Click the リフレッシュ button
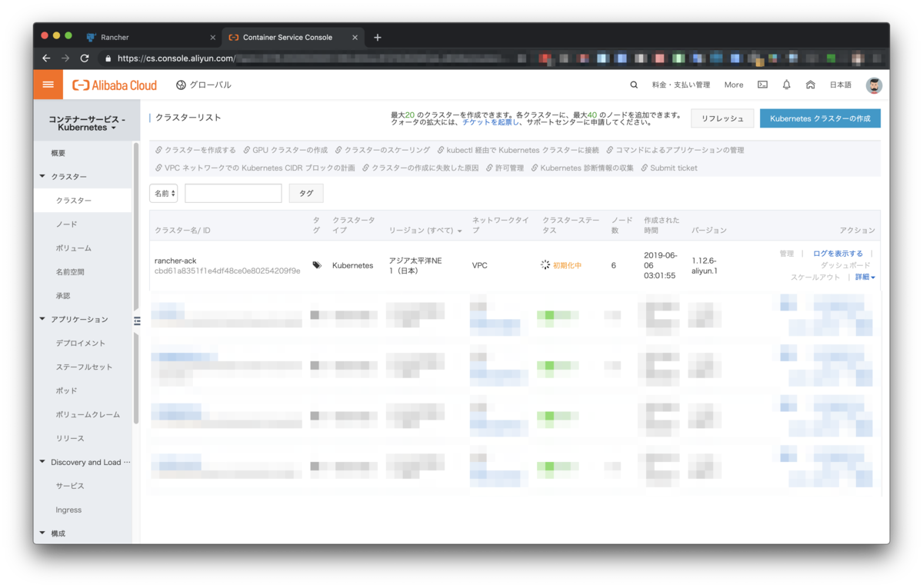Viewport: 923px width, 588px height. 721,118
